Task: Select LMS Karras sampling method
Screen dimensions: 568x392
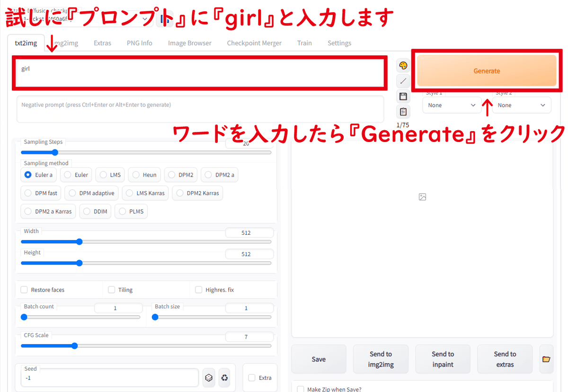Action: [x=145, y=193]
